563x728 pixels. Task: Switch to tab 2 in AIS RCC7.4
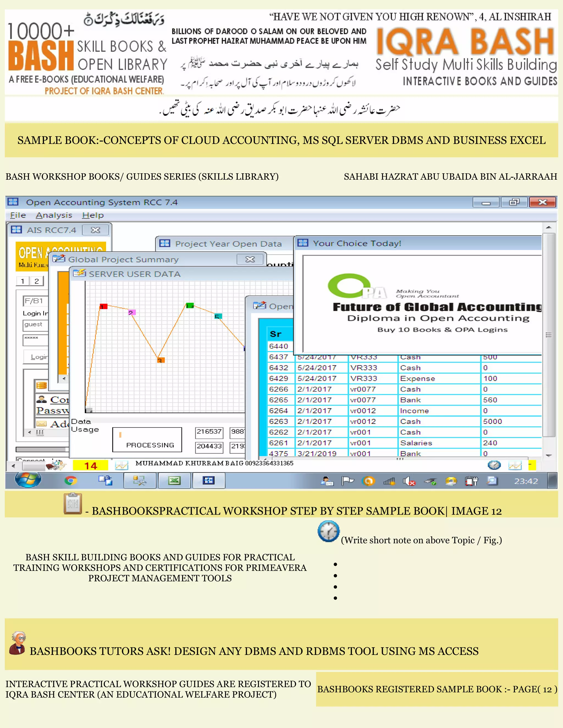[37, 281]
